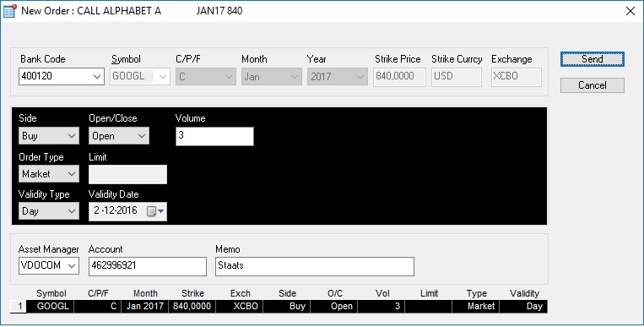Click the Limit input field
The image size is (644, 327).
pos(127,174)
